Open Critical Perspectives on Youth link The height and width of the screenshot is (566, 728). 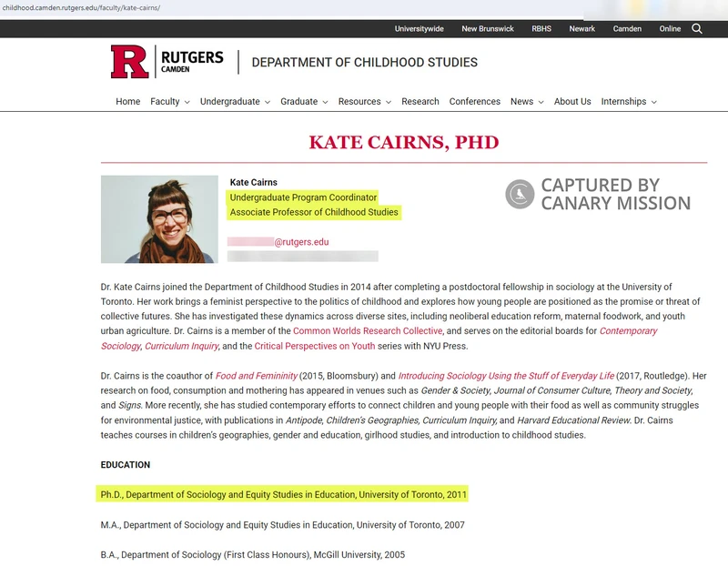click(x=315, y=346)
